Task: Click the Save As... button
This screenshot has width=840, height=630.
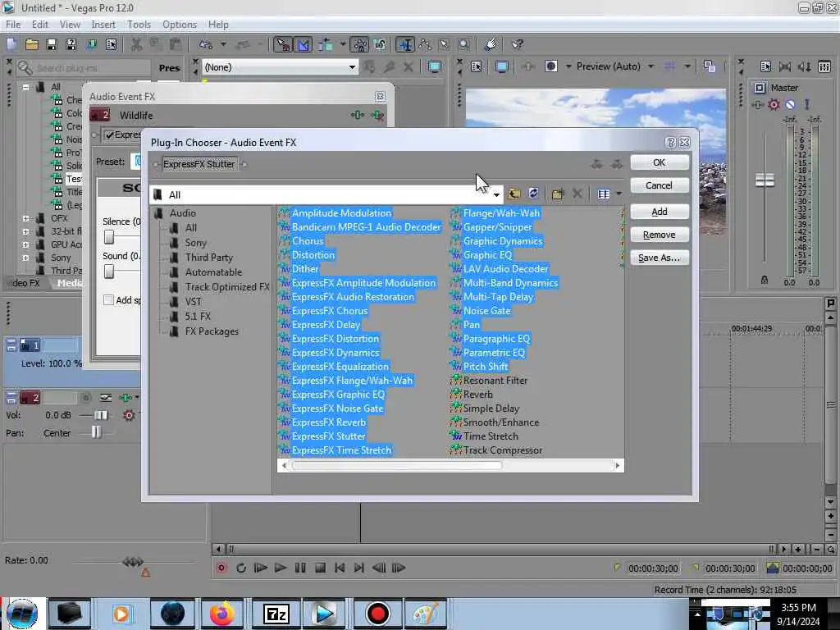Action: (x=659, y=258)
